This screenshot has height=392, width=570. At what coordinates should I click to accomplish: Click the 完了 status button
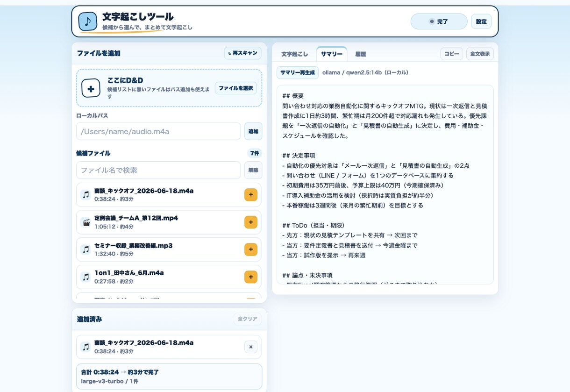(439, 21)
